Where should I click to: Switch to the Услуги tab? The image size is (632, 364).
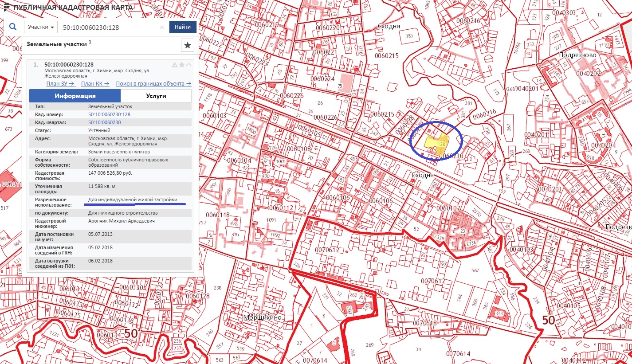(156, 96)
